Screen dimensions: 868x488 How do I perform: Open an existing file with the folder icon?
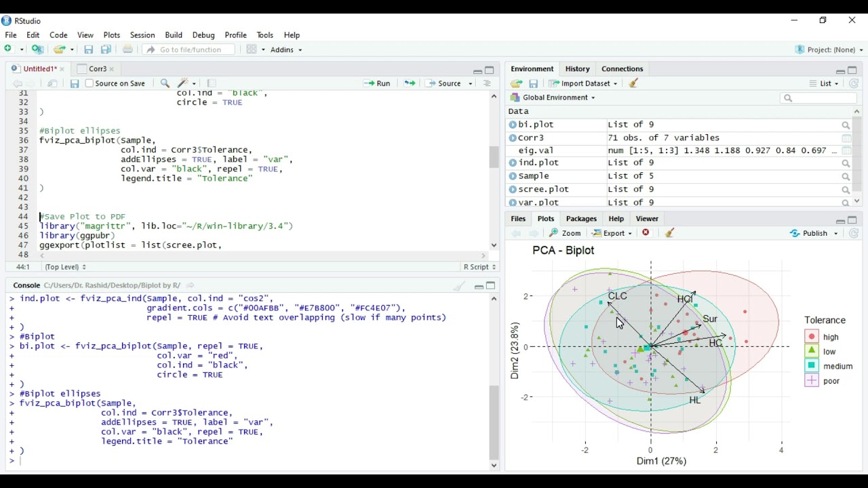click(x=60, y=49)
